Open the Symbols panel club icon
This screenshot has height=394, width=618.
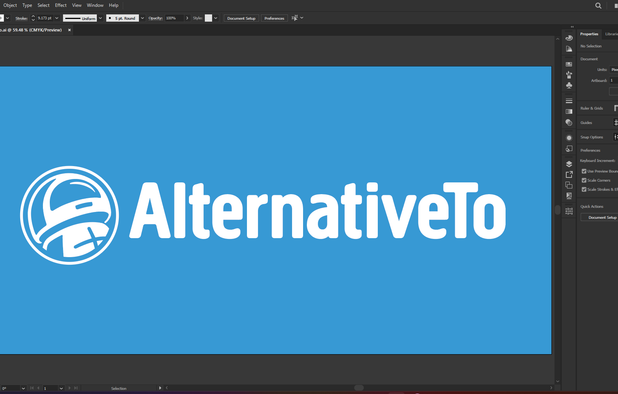[x=569, y=85]
